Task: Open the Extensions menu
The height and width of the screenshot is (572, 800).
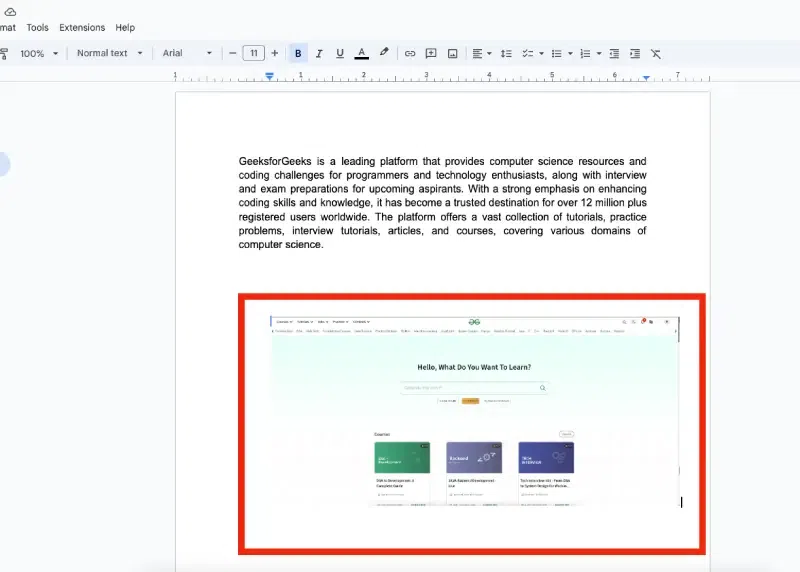Action: point(82,28)
